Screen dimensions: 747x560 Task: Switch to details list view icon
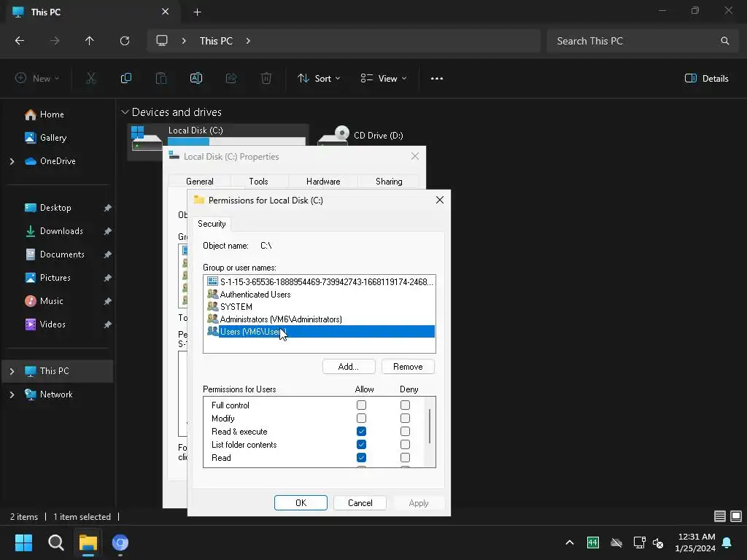point(720,516)
